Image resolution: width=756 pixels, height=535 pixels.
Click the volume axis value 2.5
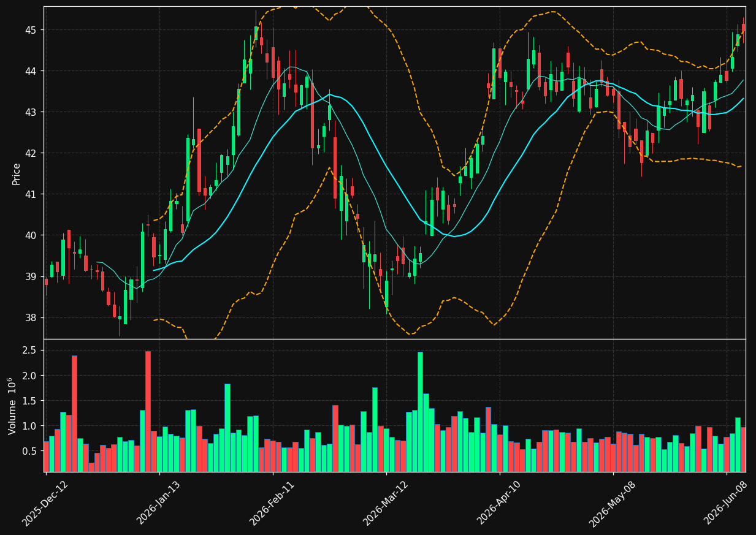tap(31, 351)
